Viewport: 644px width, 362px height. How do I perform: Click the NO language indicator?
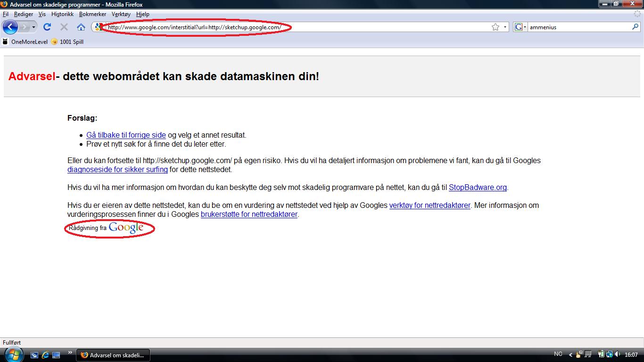[x=558, y=354]
